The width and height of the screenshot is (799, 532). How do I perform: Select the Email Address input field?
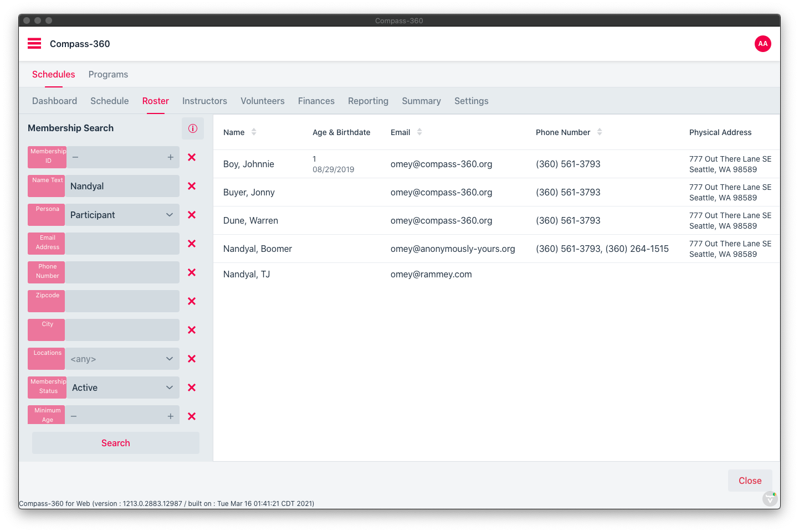click(x=122, y=244)
